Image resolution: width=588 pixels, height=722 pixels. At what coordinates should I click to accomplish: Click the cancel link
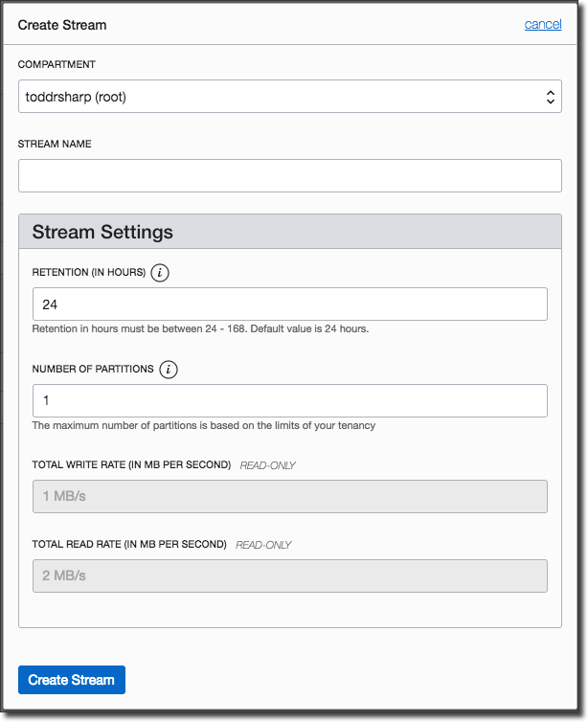point(543,24)
